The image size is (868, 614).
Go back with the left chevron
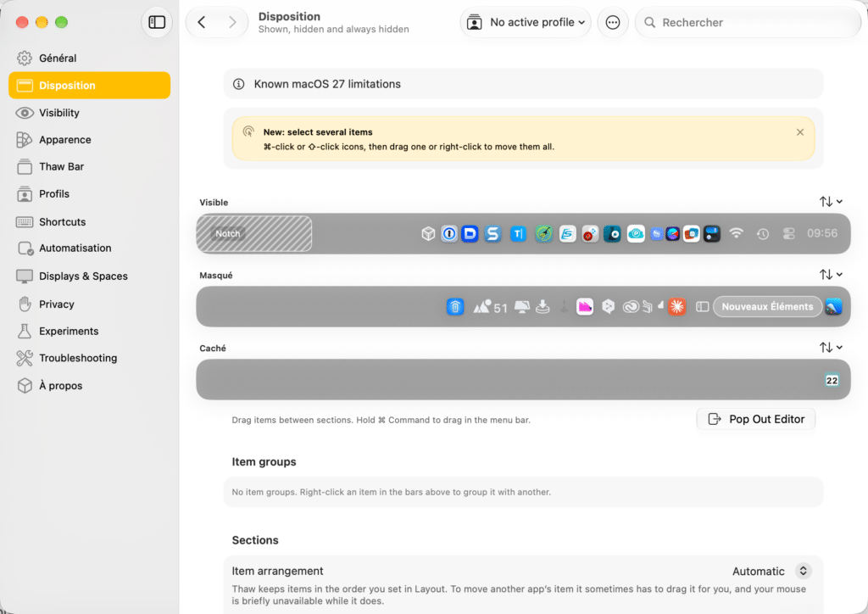(202, 22)
